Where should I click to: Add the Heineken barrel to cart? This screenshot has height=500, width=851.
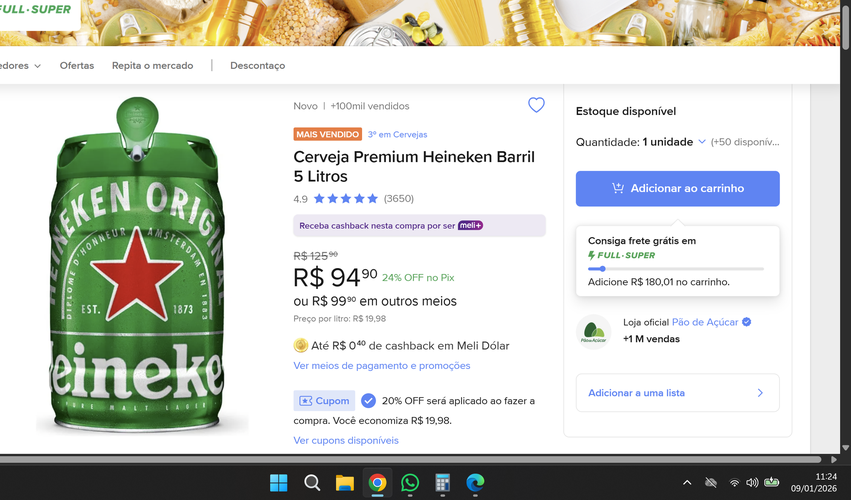click(x=677, y=188)
